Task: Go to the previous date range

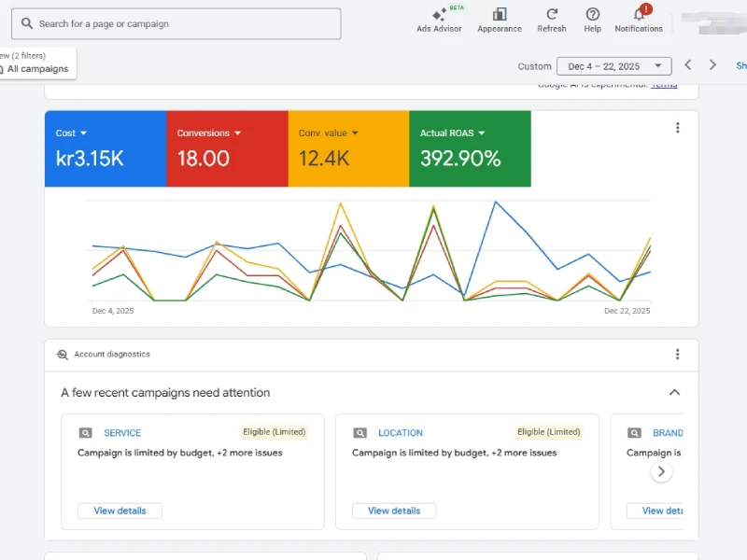Action: 688,65
